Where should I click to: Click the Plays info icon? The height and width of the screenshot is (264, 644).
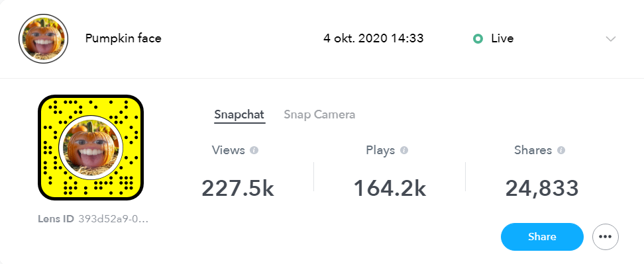click(x=404, y=150)
